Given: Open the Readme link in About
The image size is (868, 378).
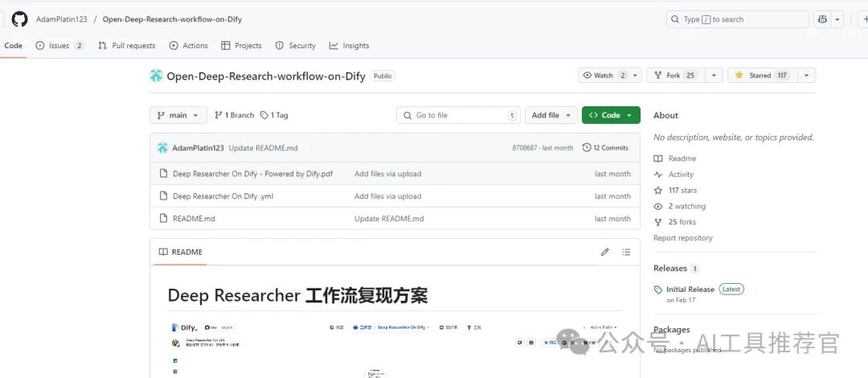Looking at the screenshot, I should pos(675,158).
